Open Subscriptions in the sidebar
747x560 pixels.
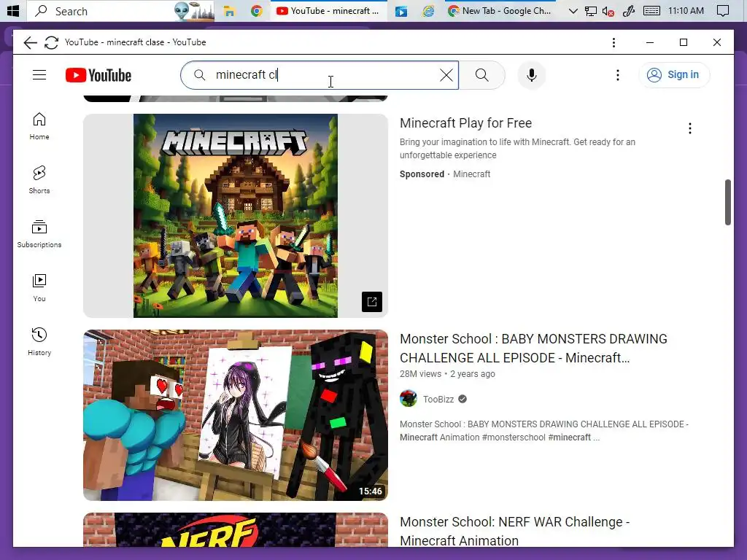39,234
